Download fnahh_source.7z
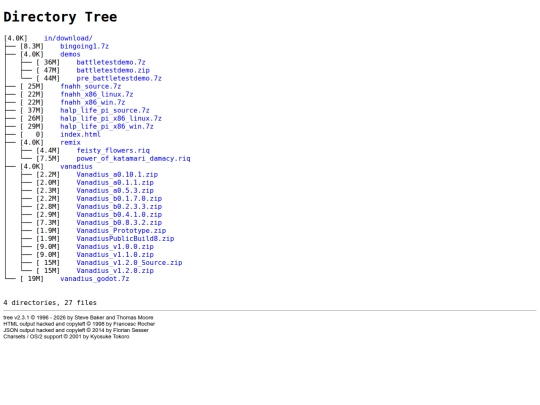This screenshot has height=405, width=540. pyautogui.click(x=91, y=86)
